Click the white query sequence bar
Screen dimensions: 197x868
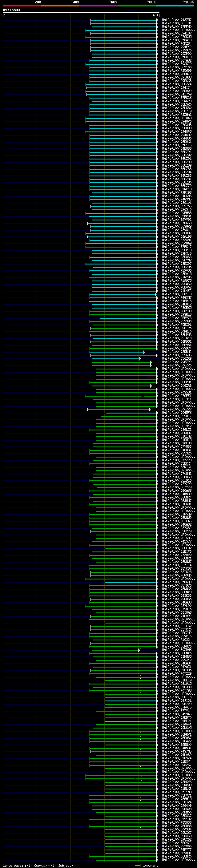point(81,13)
